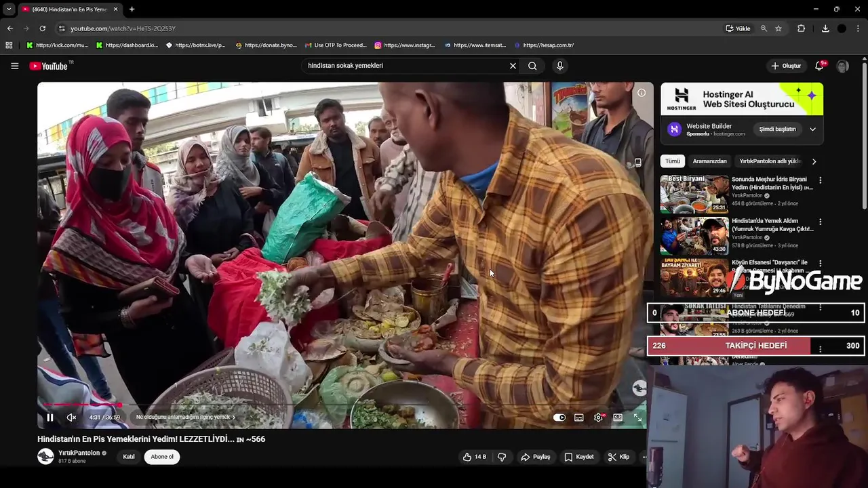The width and height of the screenshot is (868, 488).
Task: Go back in browser history
Action: point(10,28)
